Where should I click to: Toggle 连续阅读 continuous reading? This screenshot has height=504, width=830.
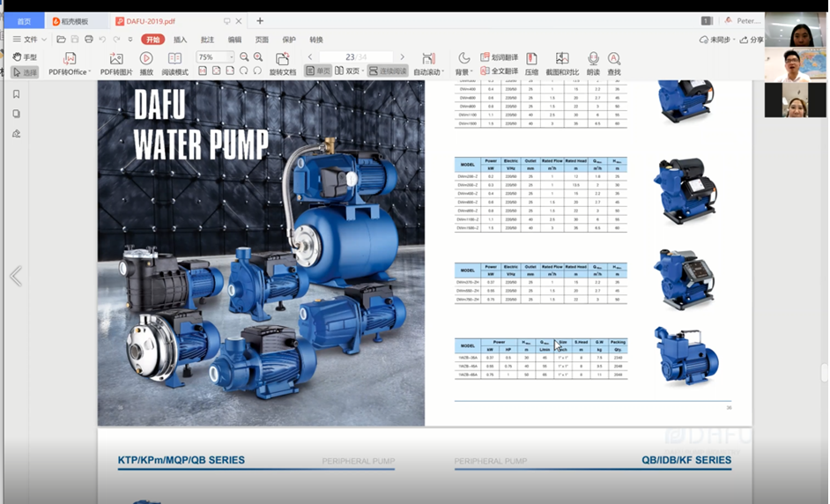388,71
